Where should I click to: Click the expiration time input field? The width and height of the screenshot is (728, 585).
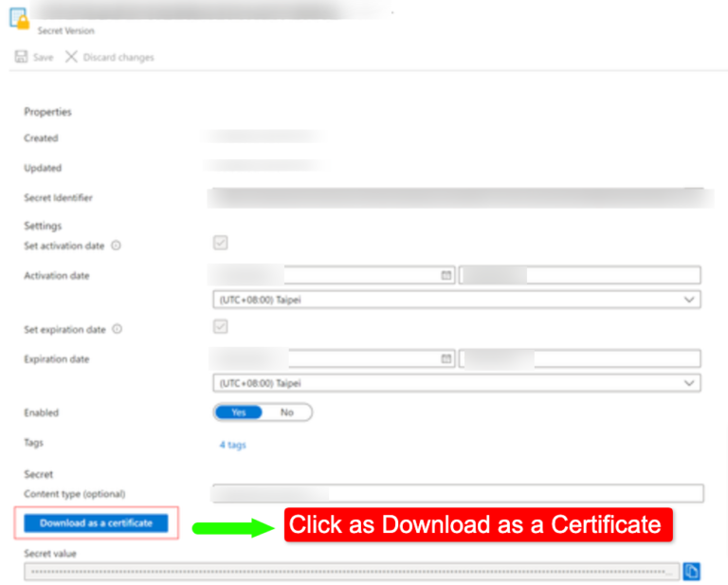click(580, 359)
